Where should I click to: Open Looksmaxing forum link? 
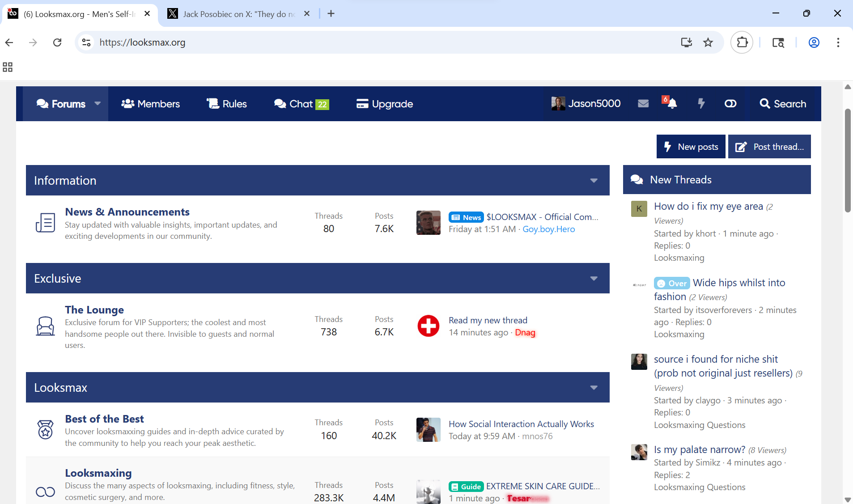tap(98, 473)
